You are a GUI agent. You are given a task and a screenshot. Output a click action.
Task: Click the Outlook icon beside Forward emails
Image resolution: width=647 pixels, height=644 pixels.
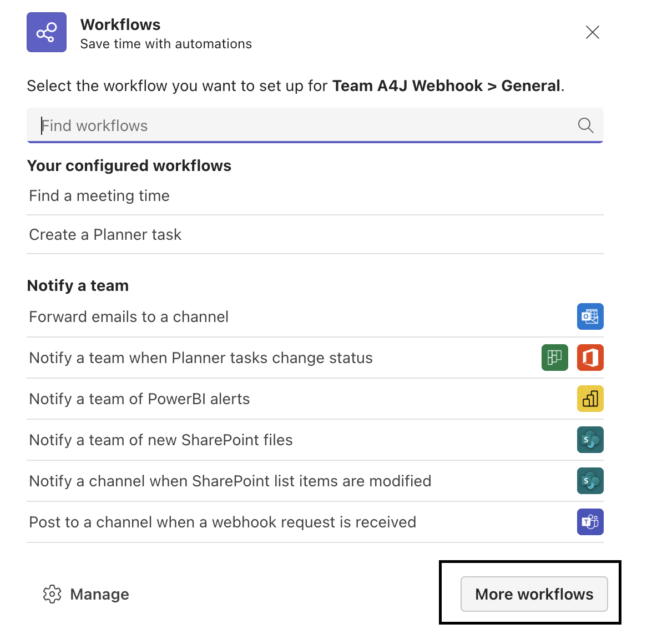[590, 316]
